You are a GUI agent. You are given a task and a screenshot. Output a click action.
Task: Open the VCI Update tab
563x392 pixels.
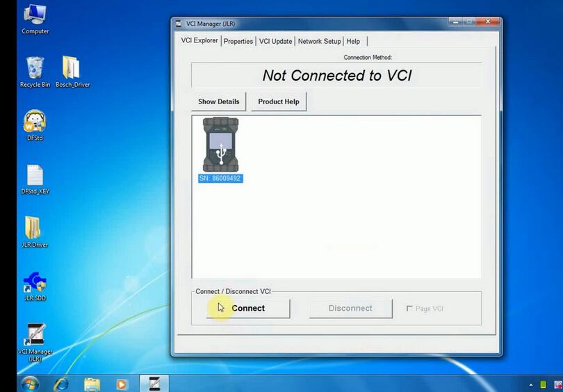(275, 41)
